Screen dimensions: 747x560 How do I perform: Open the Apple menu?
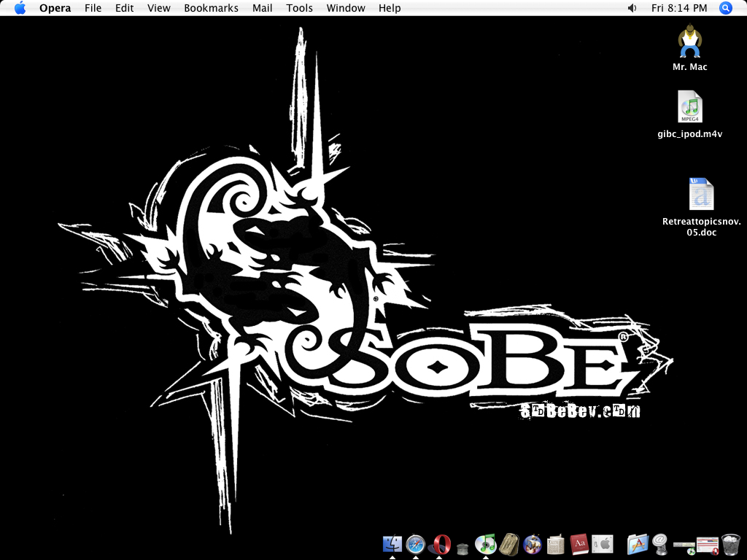pos(20,8)
